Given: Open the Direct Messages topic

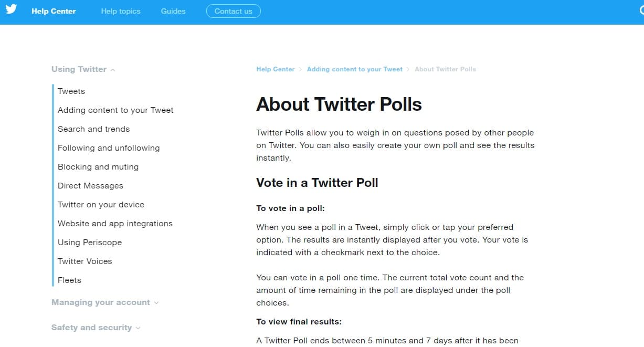Looking at the screenshot, I should coord(90,186).
